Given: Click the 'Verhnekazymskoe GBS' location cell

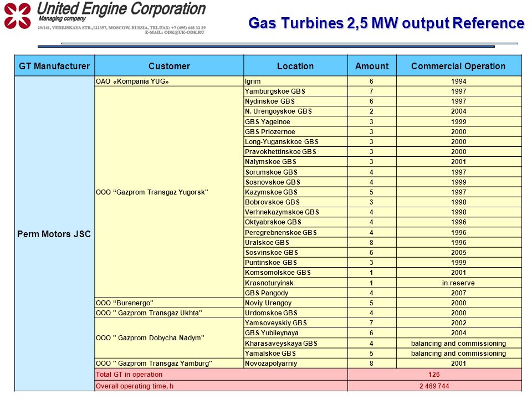Looking at the screenshot, I should (295, 212).
